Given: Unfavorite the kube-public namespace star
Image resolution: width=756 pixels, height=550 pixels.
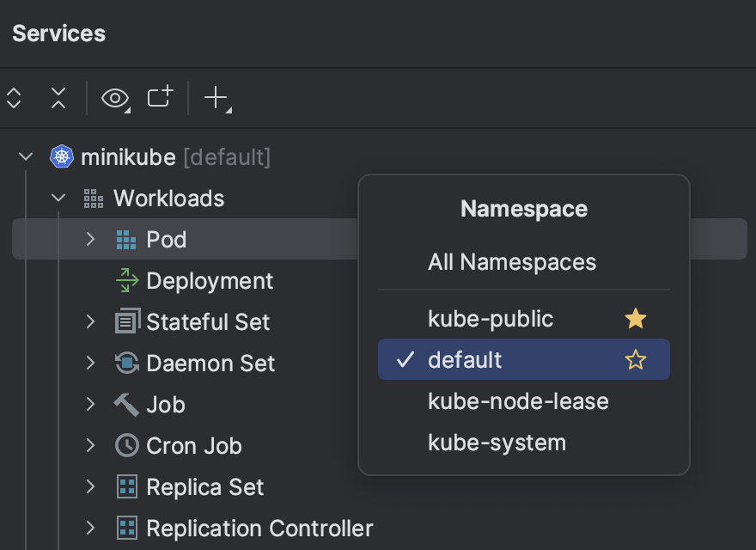Looking at the screenshot, I should [x=636, y=320].
